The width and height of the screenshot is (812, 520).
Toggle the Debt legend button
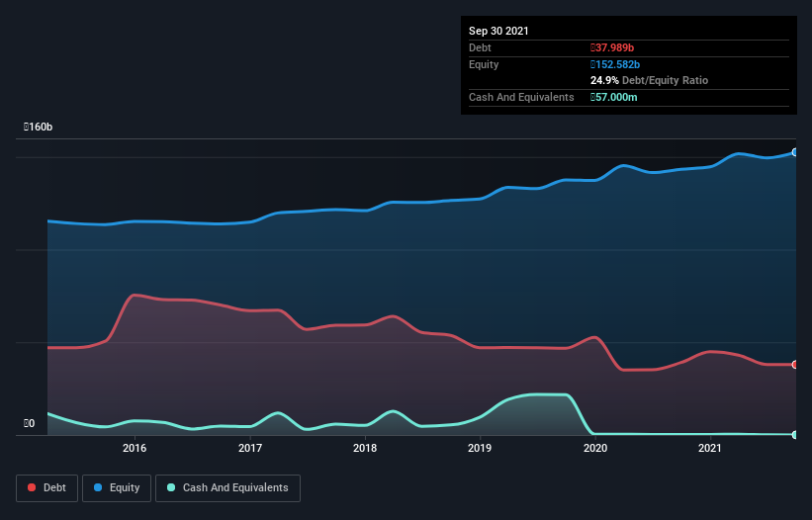tap(46, 488)
